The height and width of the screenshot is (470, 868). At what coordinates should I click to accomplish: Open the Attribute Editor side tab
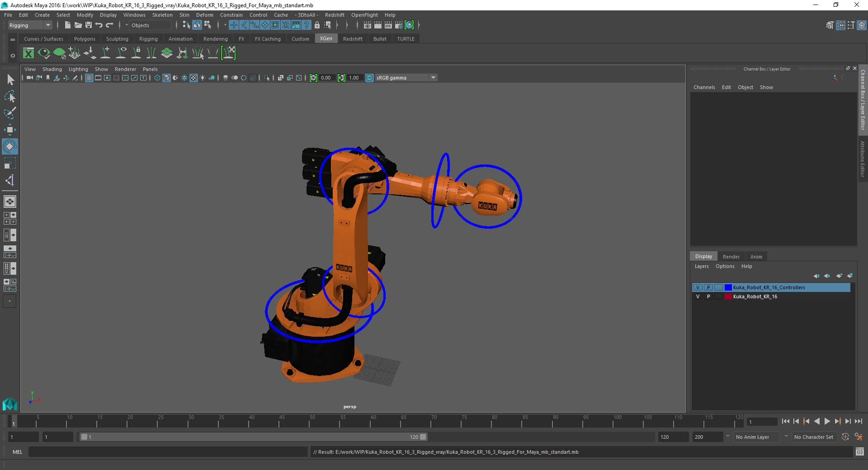[863, 159]
